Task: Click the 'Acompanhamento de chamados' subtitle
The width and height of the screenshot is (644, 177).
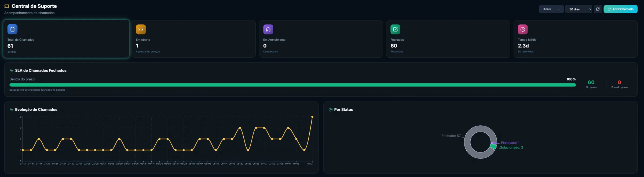Action: tap(29, 13)
